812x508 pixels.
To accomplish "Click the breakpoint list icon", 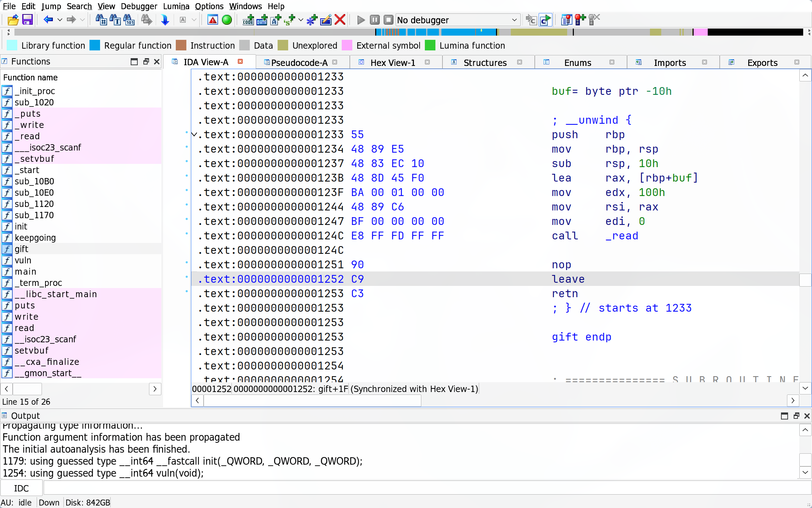I will coord(566,20).
